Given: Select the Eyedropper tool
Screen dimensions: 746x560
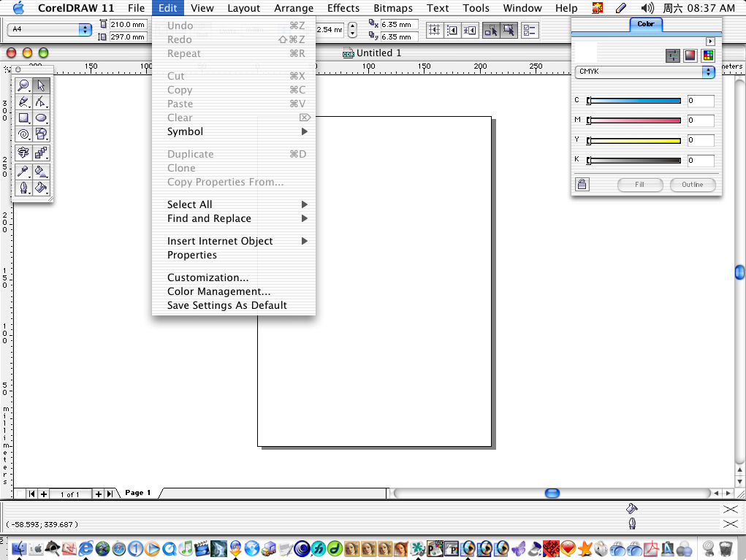Looking at the screenshot, I should point(23,171).
